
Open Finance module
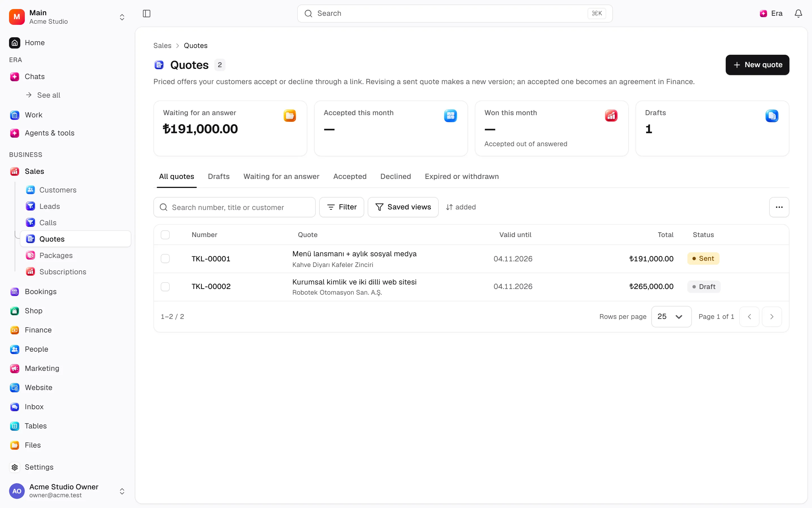pyautogui.click(x=38, y=330)
